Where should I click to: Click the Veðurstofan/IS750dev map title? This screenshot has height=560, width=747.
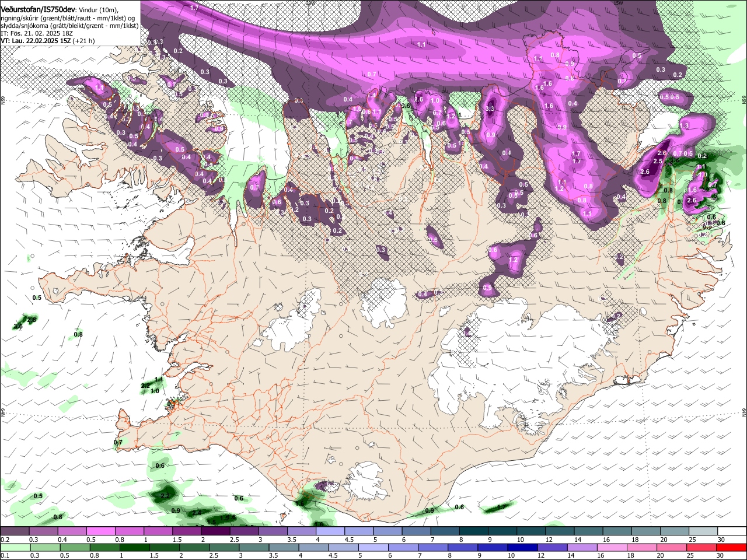click(37, 9)
